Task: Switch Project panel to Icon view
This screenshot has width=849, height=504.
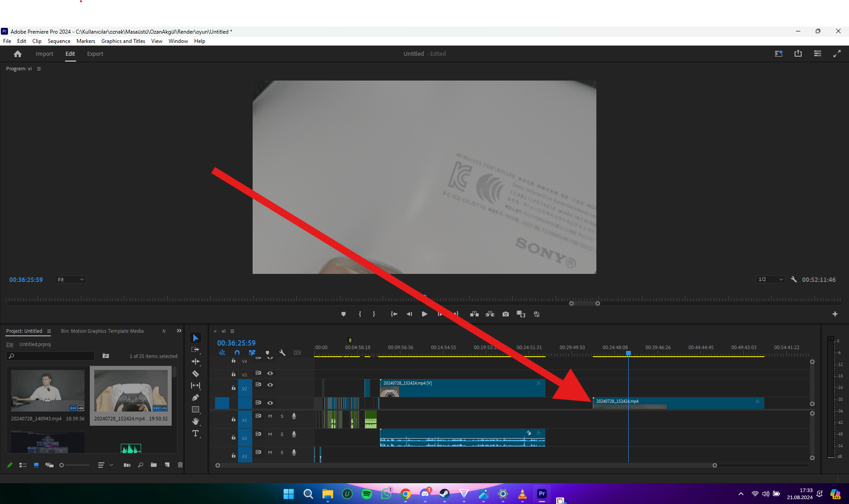Action: [36, 465]
